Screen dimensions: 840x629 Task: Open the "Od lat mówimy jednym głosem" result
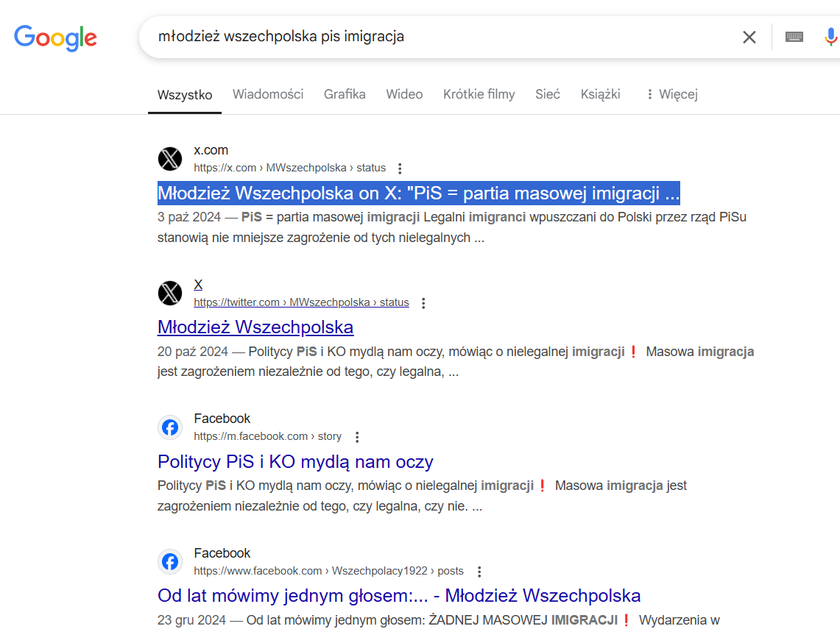point(399,595)
